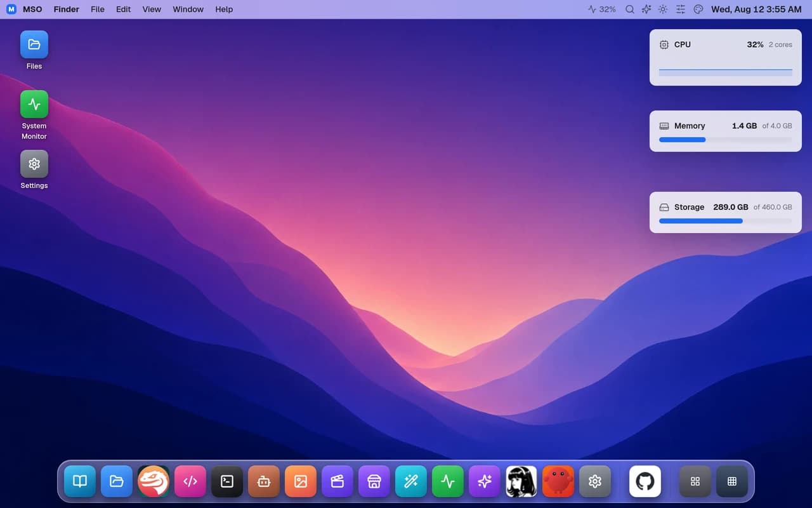Click the Memory usage bar

pos(726,140)
